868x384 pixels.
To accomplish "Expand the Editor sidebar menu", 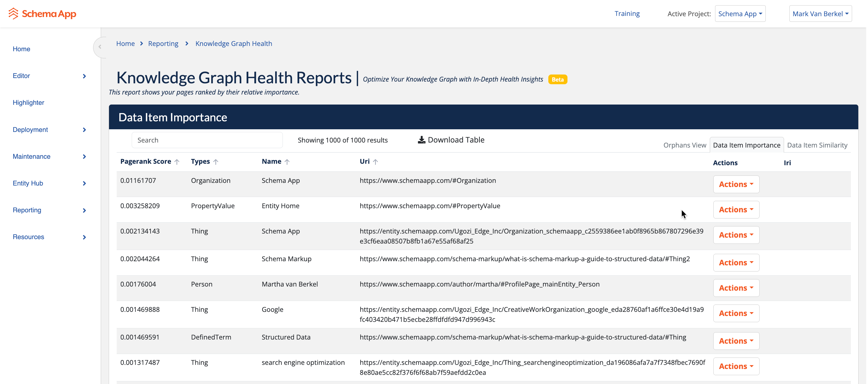I will point(84,76).
